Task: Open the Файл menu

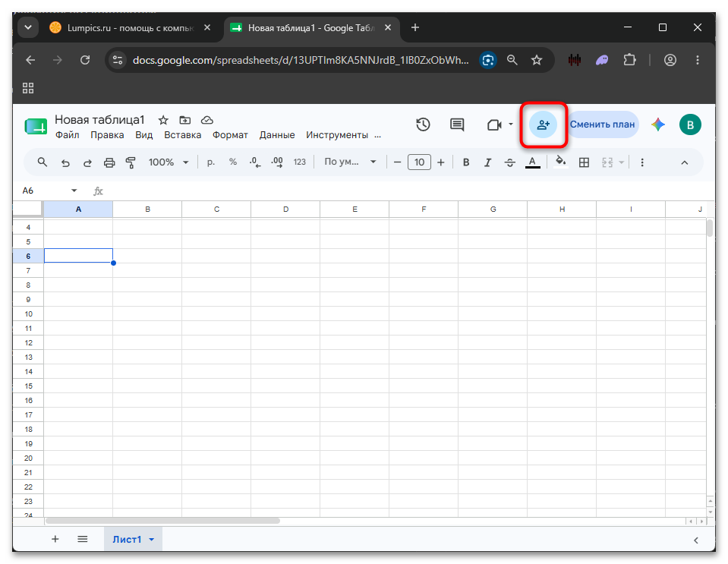Action: coord(68,135)
